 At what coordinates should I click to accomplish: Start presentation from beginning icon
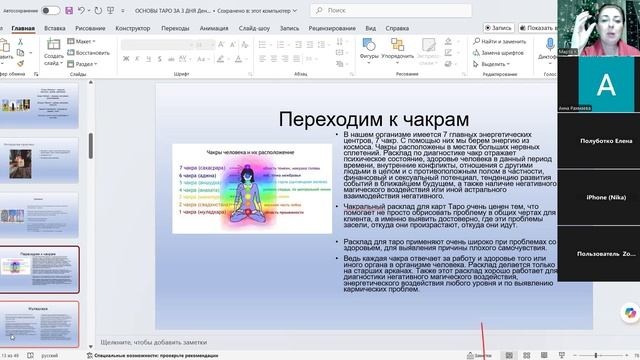tap(111, 11)
